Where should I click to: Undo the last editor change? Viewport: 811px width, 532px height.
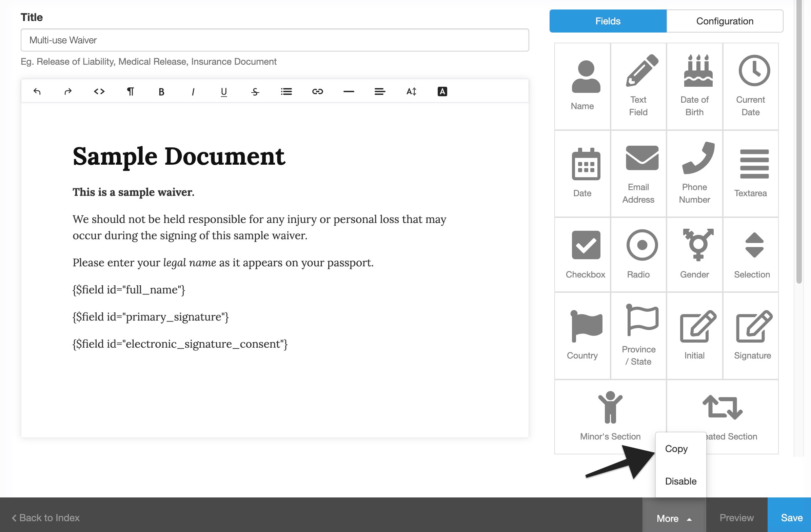37,91
